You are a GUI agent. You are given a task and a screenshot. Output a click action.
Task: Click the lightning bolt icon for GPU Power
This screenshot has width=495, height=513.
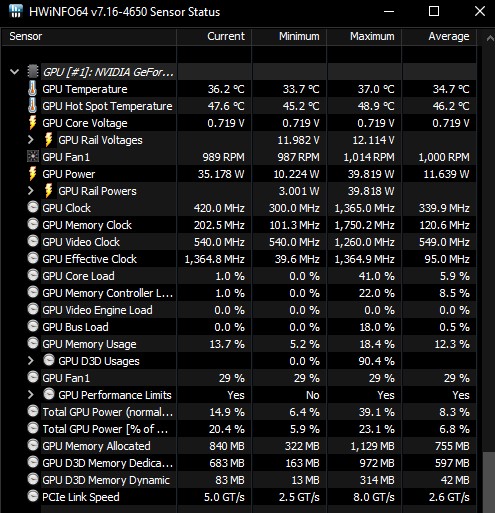32,174
